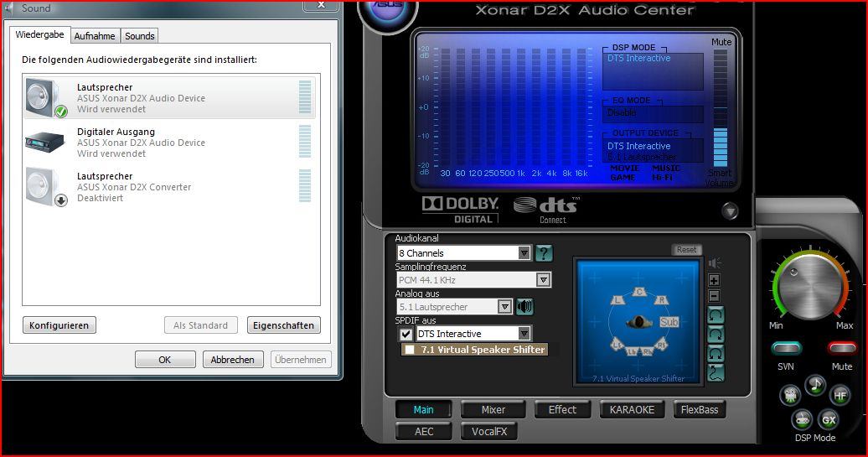Click the free-drag path speaker button
Viewport: 868px width, 457px height.
(x=716, y=372)
